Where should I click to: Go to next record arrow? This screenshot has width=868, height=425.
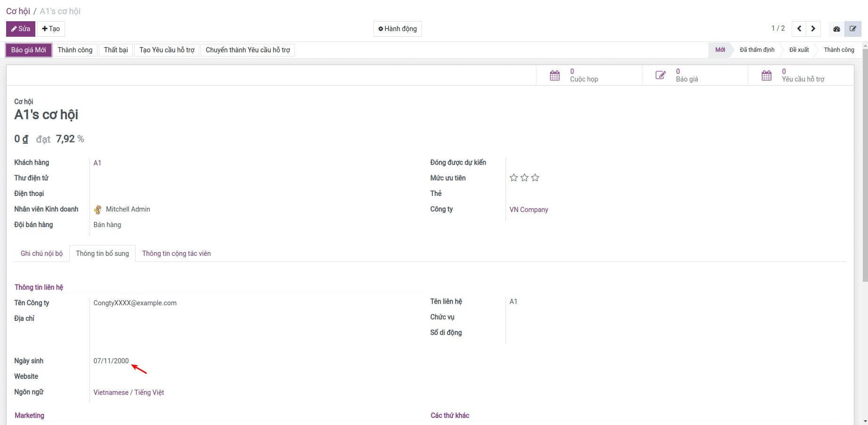click(x=813, y=29)
